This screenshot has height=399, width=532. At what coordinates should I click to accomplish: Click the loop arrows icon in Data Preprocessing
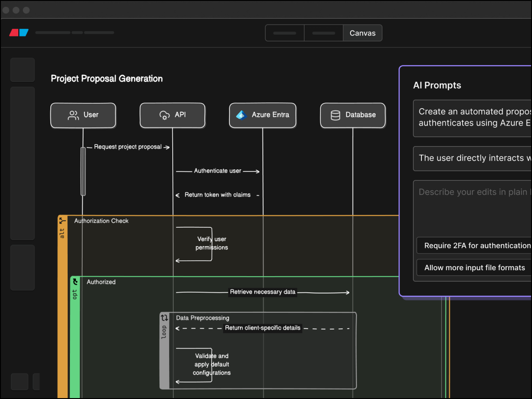pyautogui.click(x=164, y=318)
